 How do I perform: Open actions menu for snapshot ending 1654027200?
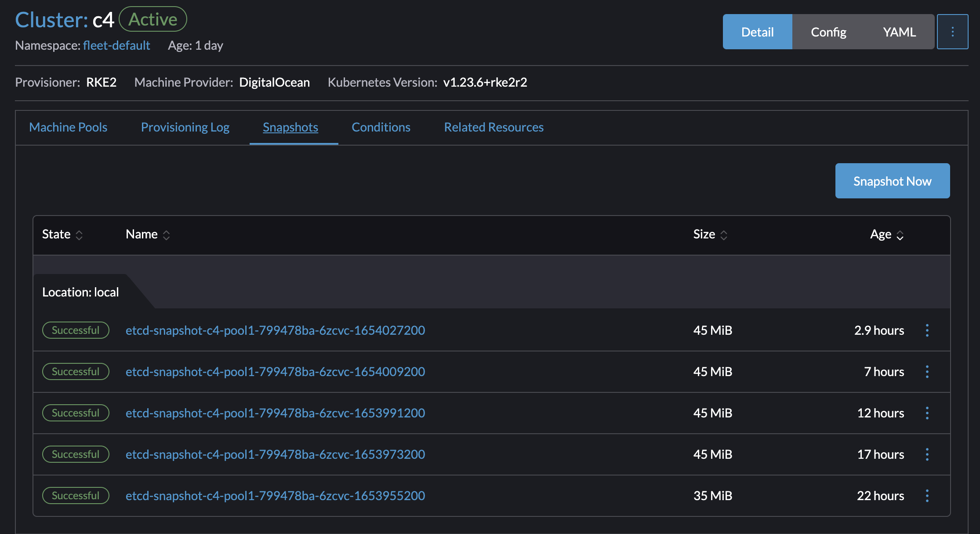pyautogui.click(x=927, y=330)
